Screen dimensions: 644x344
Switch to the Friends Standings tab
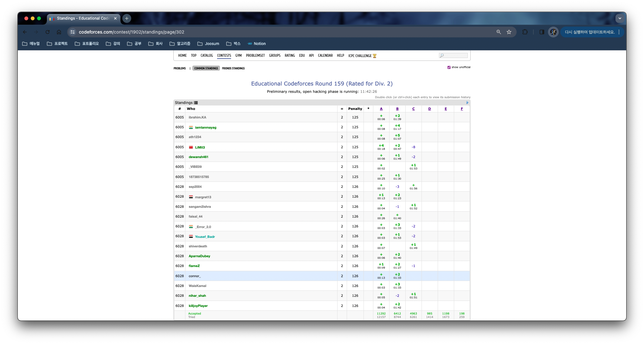(x=233, y=68)
